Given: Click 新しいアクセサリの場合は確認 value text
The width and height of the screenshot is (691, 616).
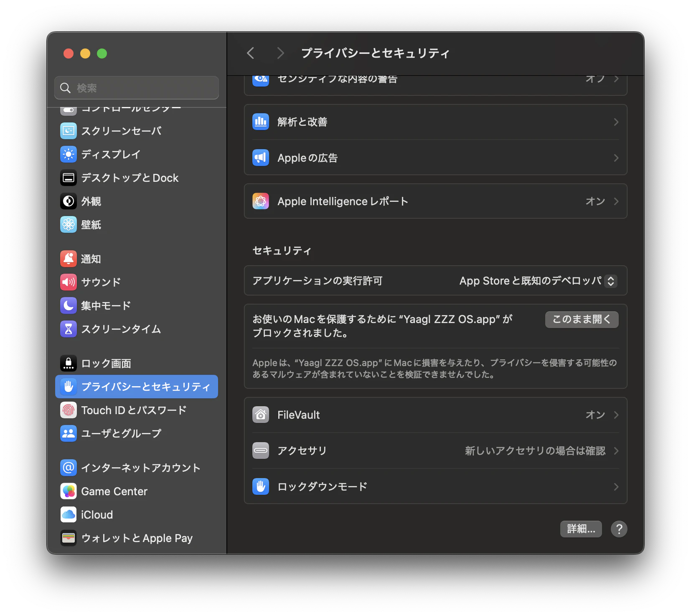Looking at the screenshot, I should coord(535,451).
